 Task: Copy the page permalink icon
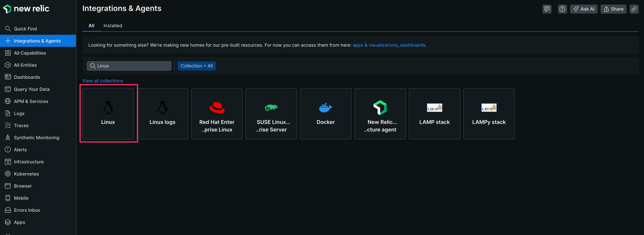click(634, 9)
